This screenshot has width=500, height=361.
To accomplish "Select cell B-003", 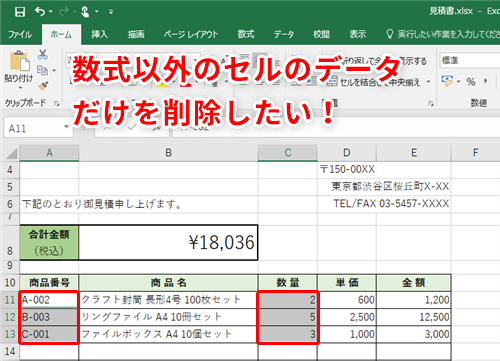I will click(x=49, y=317).
